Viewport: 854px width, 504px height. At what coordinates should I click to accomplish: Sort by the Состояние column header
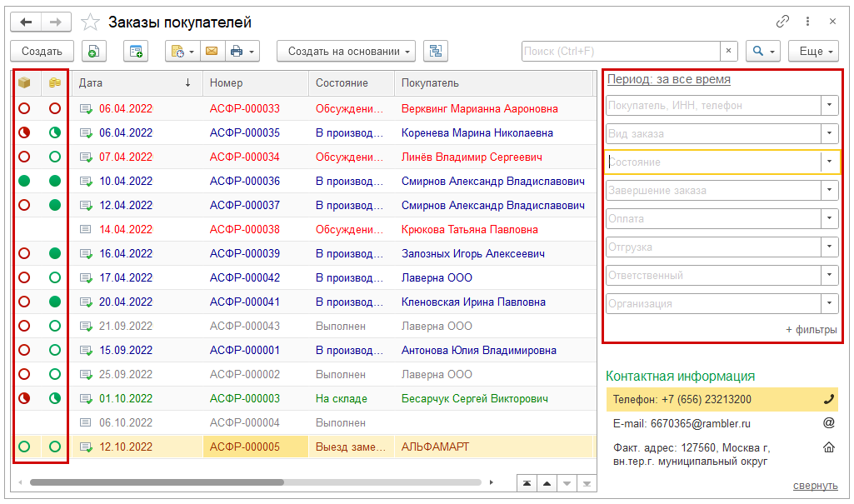click(352, 82)
